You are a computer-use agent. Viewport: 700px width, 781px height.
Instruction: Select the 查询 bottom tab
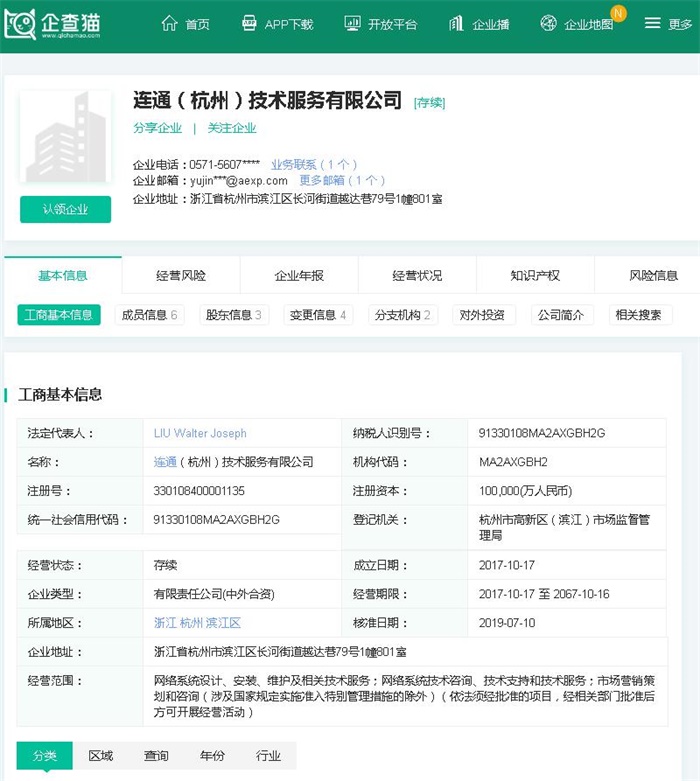click(156, 756)
